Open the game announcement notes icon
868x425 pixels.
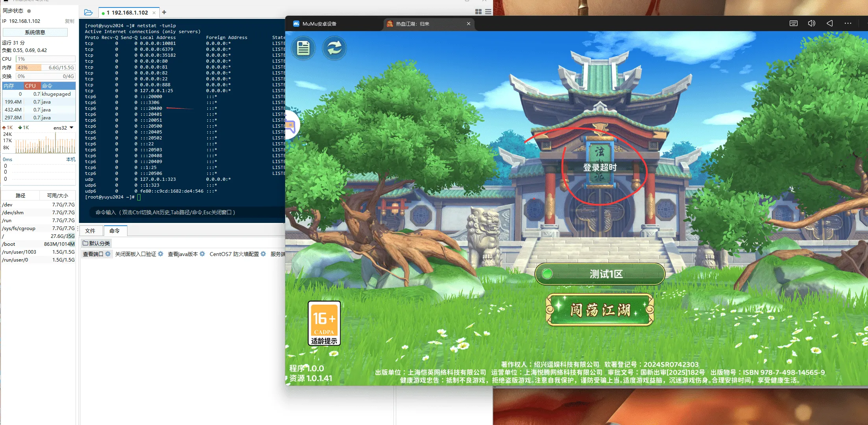point(303,48)
